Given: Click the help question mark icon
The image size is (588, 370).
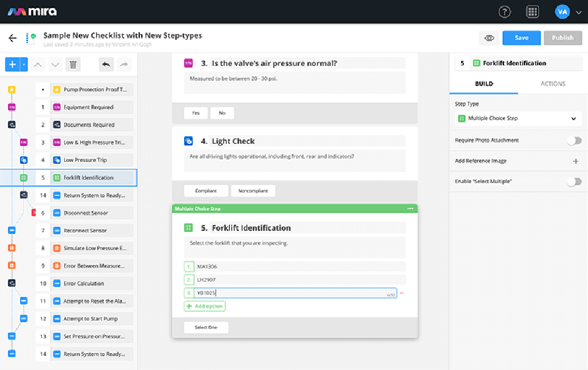Looking at the screenshot, I should tap(505, 12).
